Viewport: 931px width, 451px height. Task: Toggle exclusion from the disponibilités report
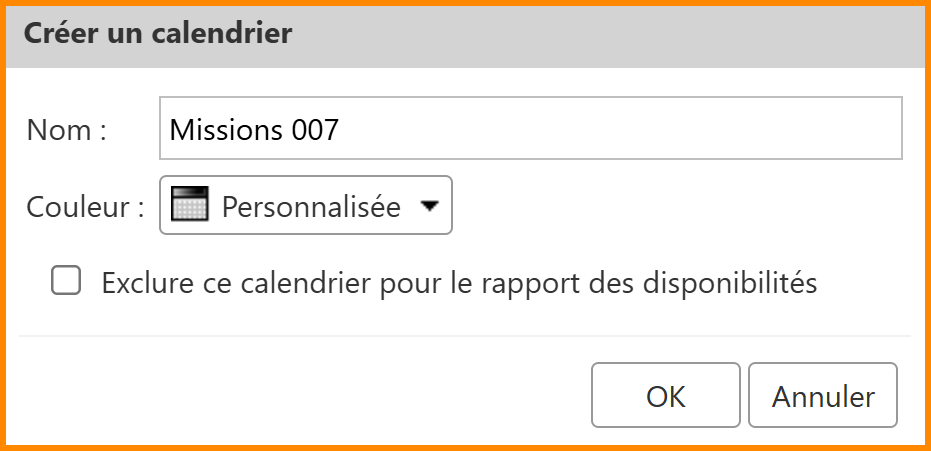click(x=66, y=282)
